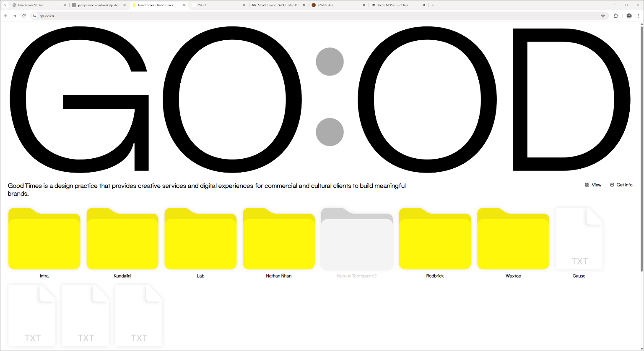This screenshot has height=351, width=644.
Task: Open Chrome three-dot menu
Action: coord(638,16)
